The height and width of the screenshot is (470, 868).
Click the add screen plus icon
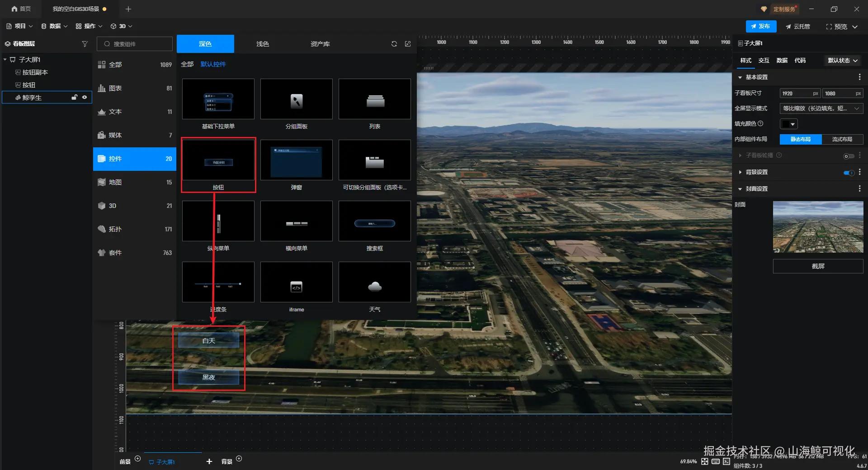point(209,461)
